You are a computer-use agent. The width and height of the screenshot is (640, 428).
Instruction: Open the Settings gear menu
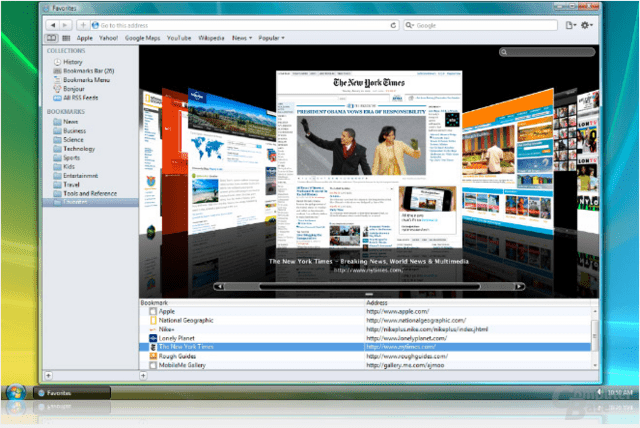tap(587, 25)
